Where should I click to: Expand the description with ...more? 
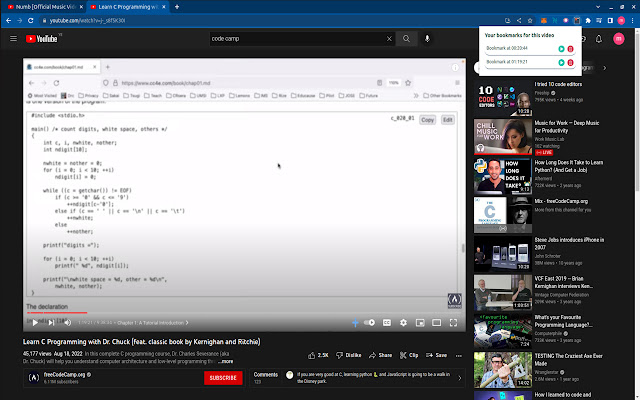226,362
